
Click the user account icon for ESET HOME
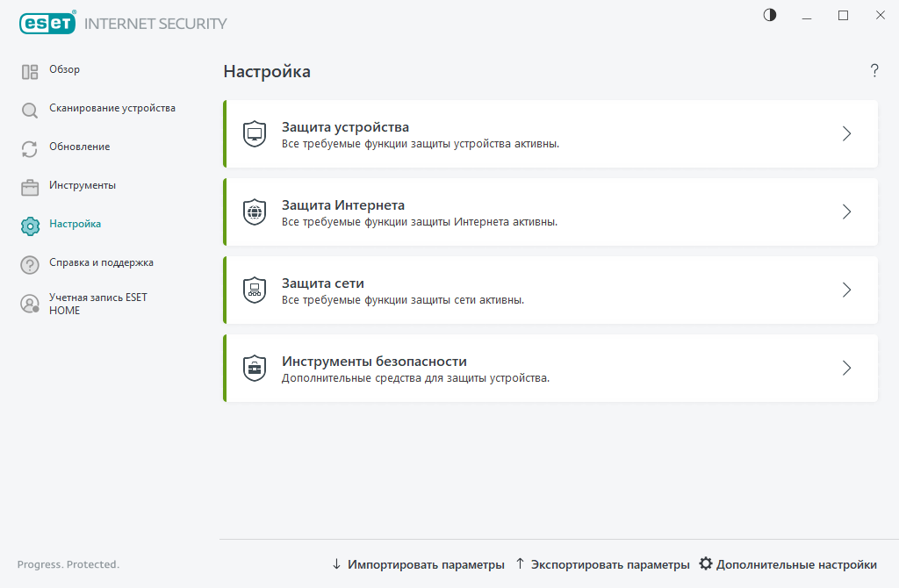[x=30, y=304]
